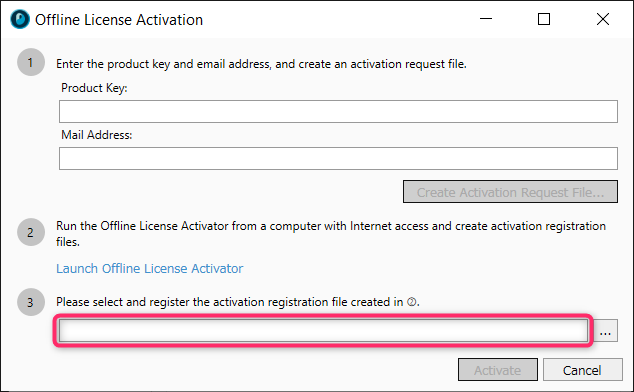
Task: Click the Activate button
Action: [498, 370]
